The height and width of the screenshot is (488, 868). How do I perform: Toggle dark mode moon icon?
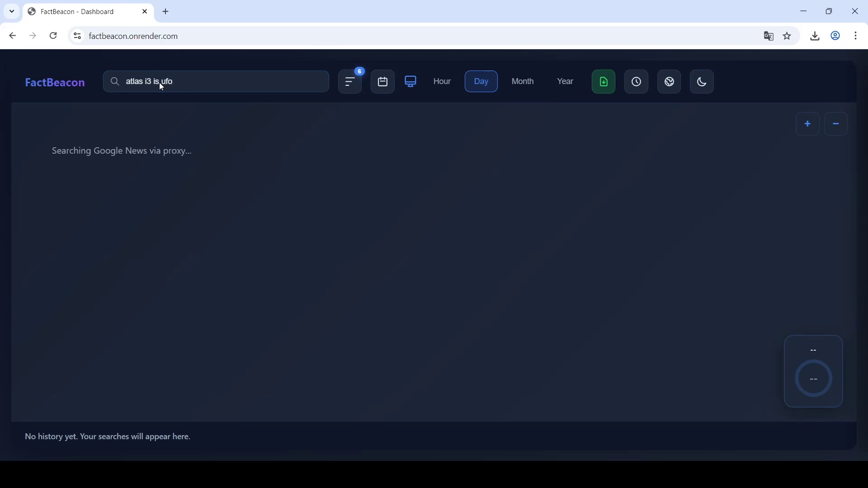(702, 82)
